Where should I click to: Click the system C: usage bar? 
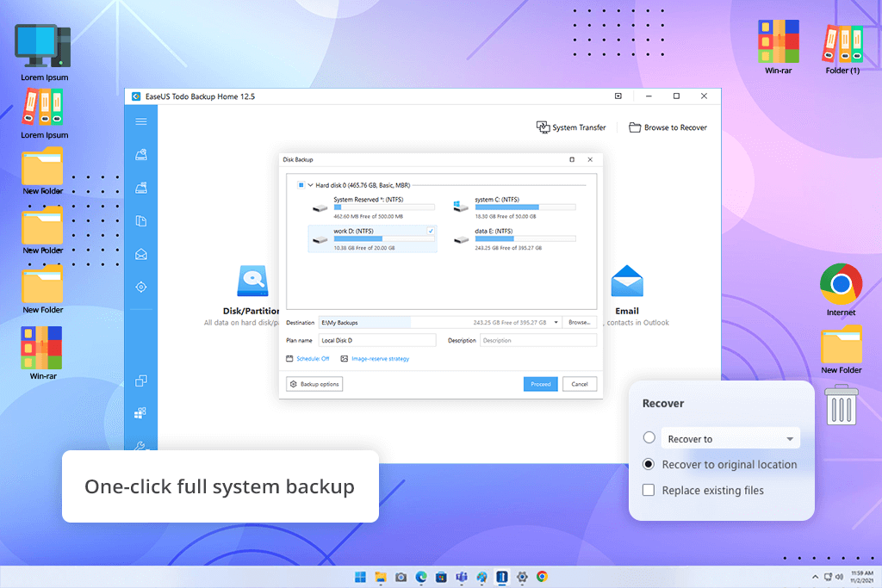525,207
